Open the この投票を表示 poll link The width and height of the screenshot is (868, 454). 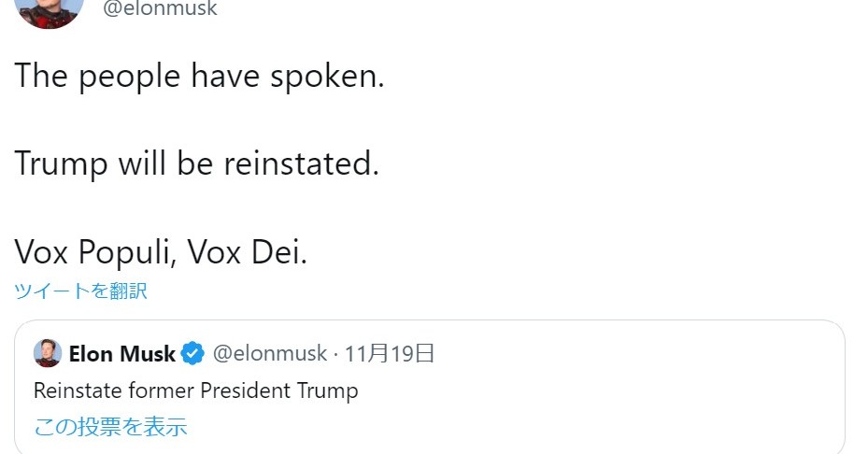click(x=110, y=427)
